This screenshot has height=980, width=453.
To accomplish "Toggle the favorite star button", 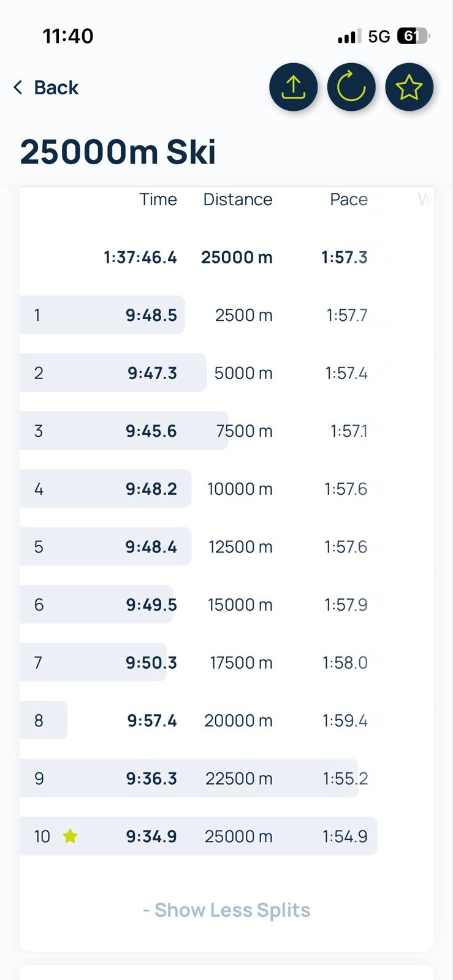I will pyautogui.click(x=409, y=88).
